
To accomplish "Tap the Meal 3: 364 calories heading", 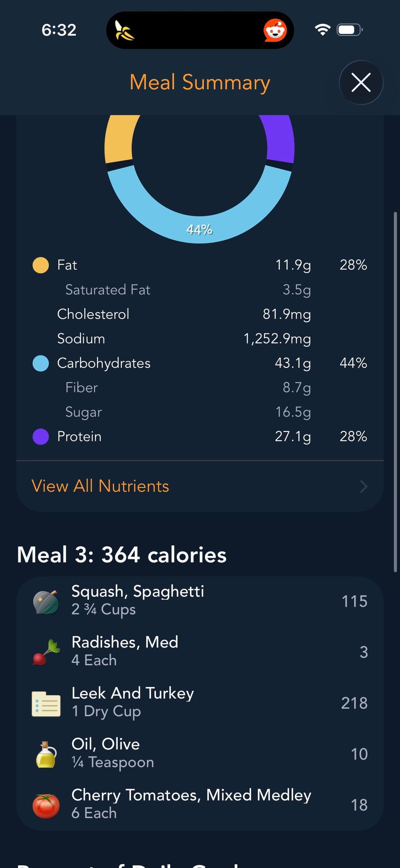I will [122, 555].
